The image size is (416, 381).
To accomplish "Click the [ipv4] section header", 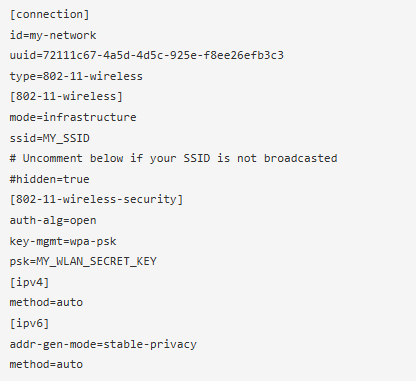I will tap(30, 282).
